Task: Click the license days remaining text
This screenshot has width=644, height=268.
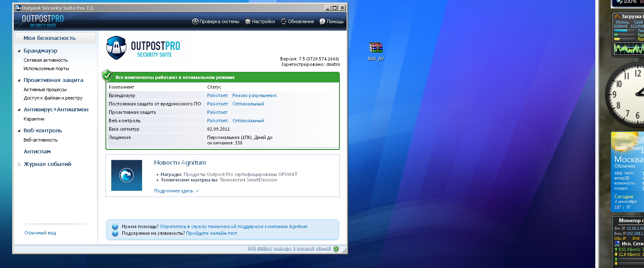Action: point(239,140)
